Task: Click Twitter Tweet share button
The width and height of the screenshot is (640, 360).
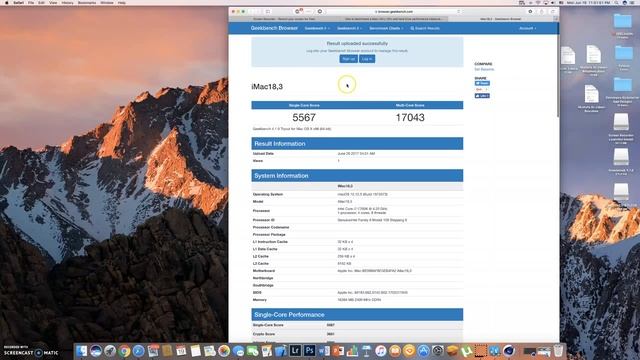Action: [x=482, y=83]
